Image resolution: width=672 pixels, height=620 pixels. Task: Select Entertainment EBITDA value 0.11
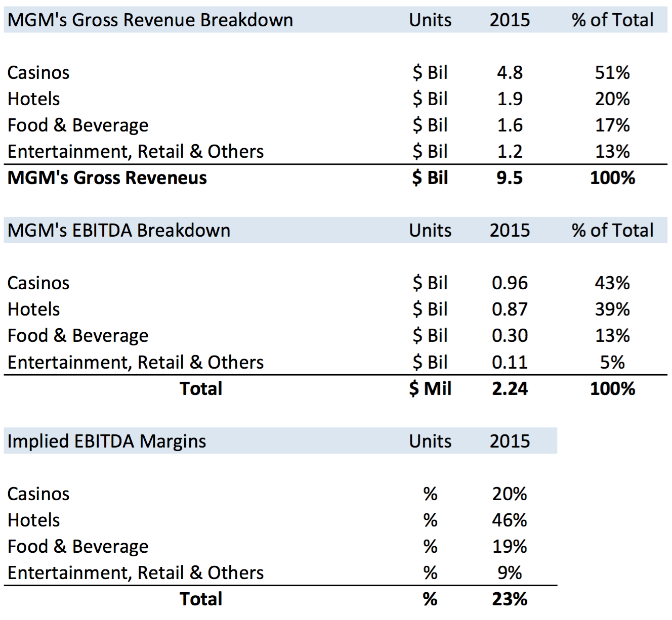pyautogui.click(x=510, y=363)
